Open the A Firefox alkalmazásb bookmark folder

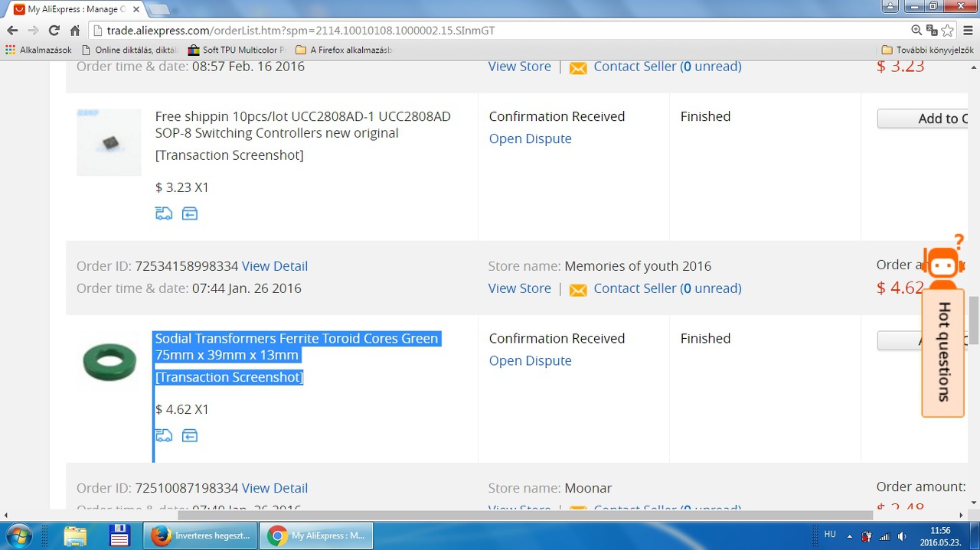pyautogui.click(x=345, y=50)
